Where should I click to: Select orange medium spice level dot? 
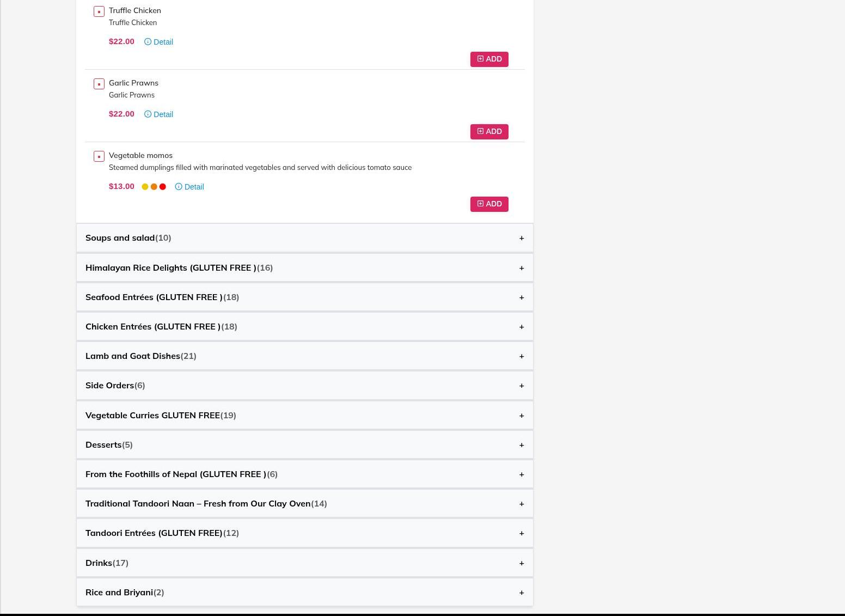tap(154, 187)
